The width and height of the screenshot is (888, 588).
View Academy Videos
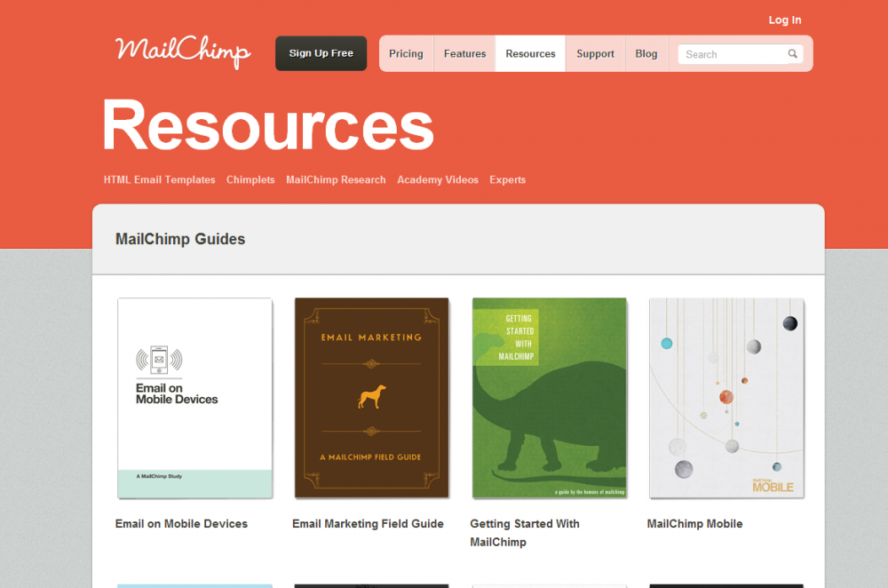(438, 179)
